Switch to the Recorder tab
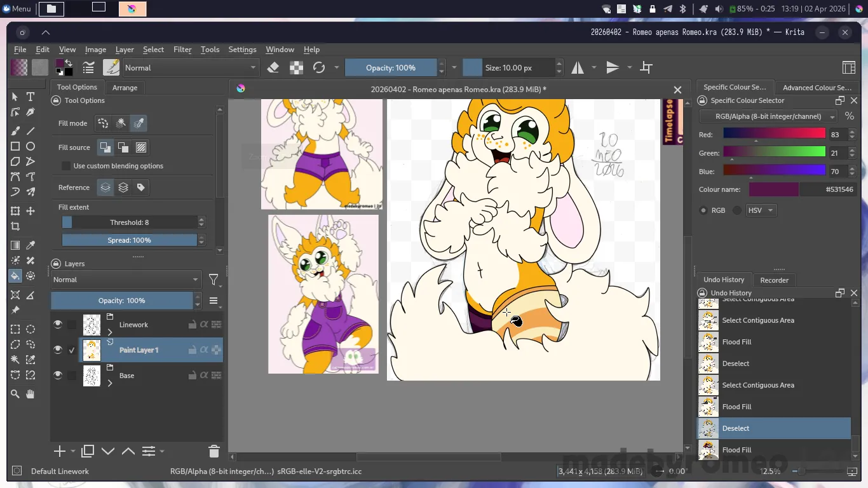The height and width of the screenshot is (488, 868). (774, 280)
